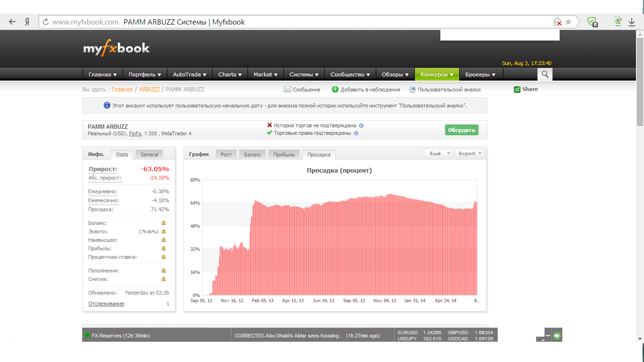Click the Пользовательский анализ clock icon
644x362 pixels.
[x=413, y=90]
